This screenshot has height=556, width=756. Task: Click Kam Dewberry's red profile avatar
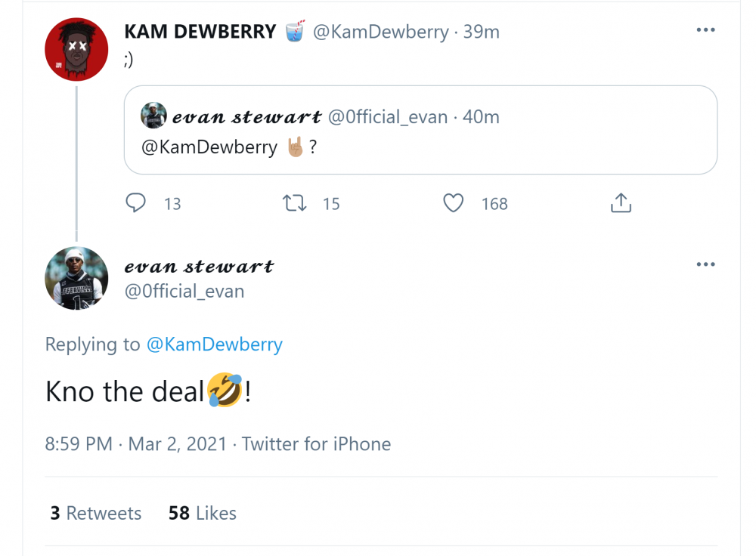[76, 50]
